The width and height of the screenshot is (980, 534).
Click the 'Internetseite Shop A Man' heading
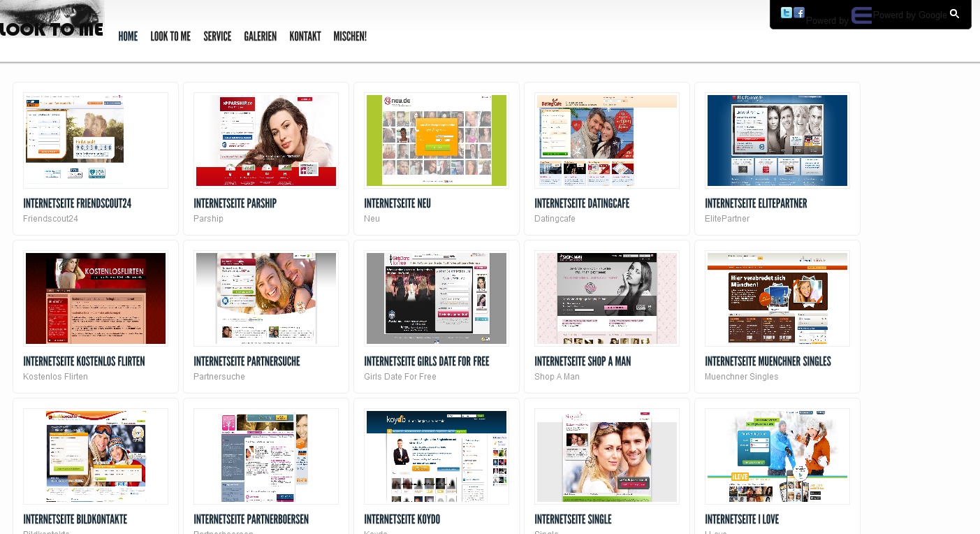[583, 361]
